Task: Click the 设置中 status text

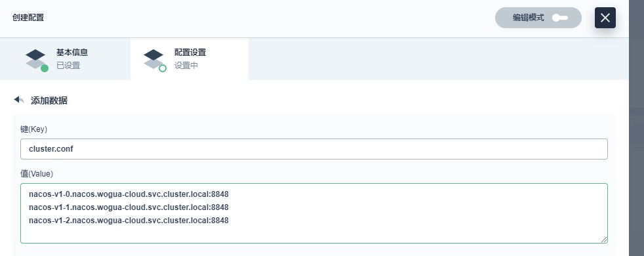Action: click(x=186, y=66)
